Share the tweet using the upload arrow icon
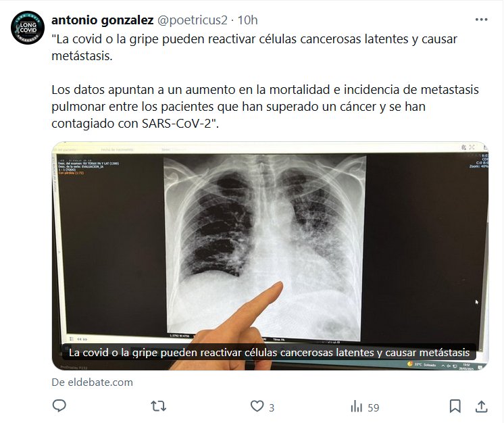This screenshot has height=423, width=504. [481, 407]
